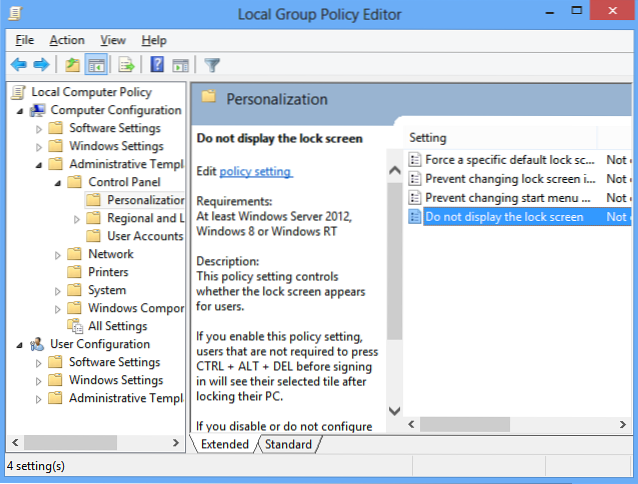Click the 'policy setting' edit link
Viewport: 638px width, 484px height.
click(x=256, y=171)
